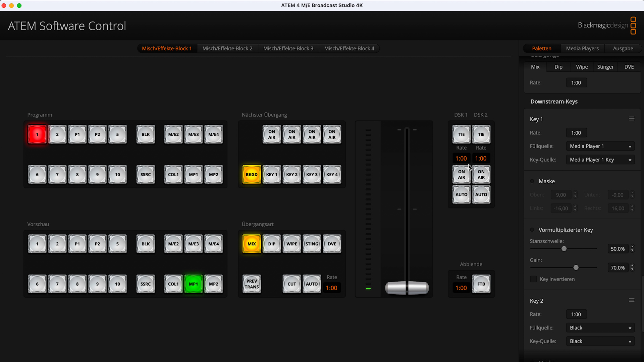Click DSK 2 AUTO button
This screenshot has height=362, width=644.
481,194
